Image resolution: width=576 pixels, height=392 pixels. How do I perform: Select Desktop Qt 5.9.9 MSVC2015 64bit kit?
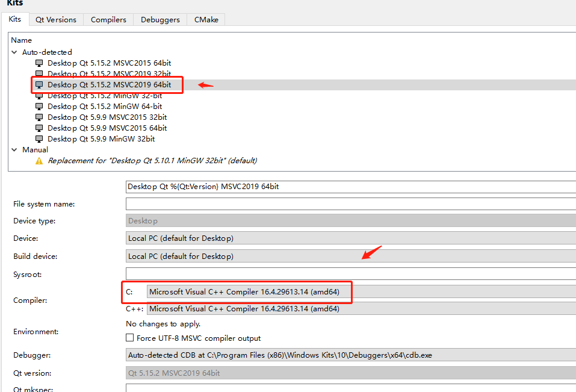coord(107,128)
